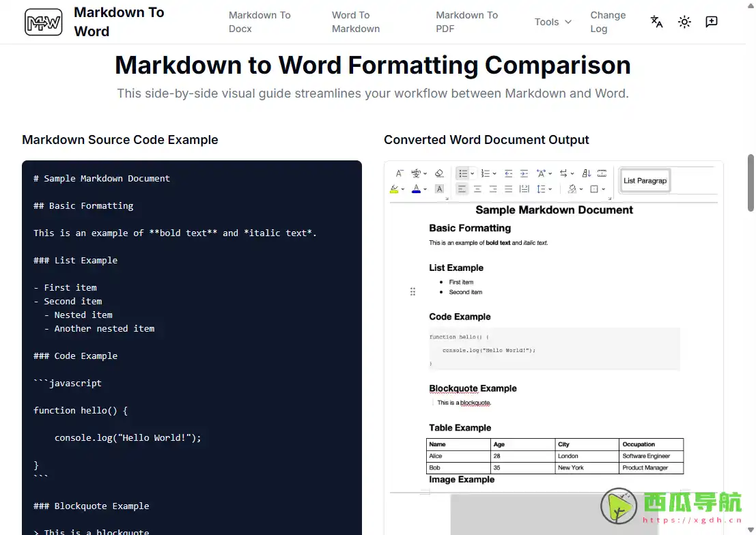Click the gray image placeholder thumbnail
Image resolution: width=756 pixels, height=535 pixels.
coord(555,514)
